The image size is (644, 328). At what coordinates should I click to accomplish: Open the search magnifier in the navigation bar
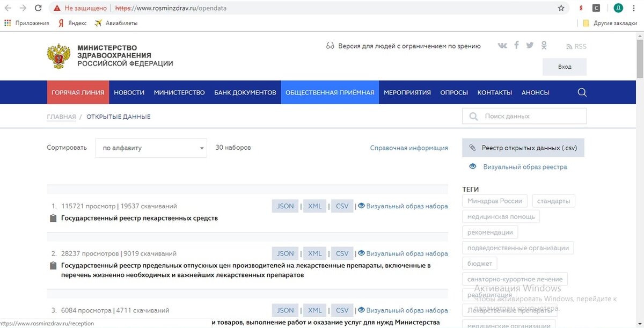582,92
